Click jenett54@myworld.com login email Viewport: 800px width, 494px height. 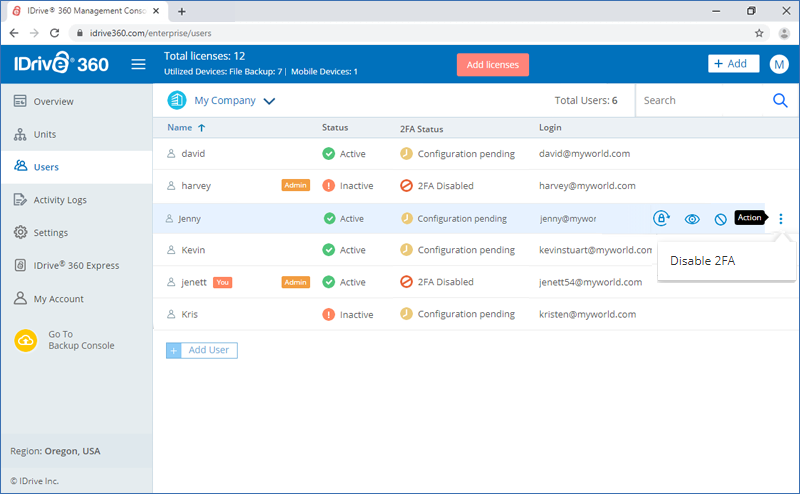point(590,282)
